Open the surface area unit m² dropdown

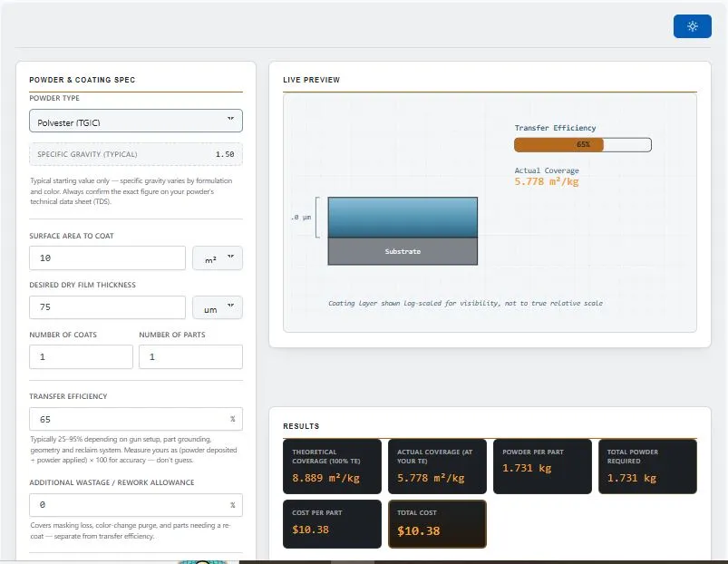pos(218,258)
